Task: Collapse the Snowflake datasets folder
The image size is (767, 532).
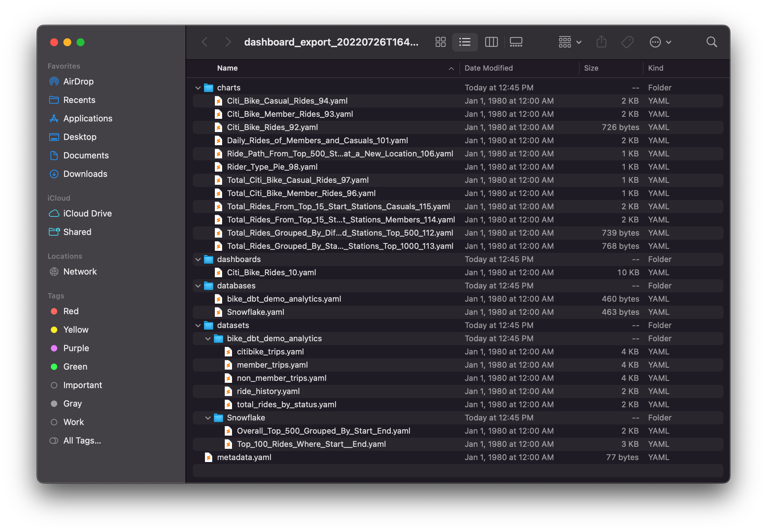Action: coord(208,418)
